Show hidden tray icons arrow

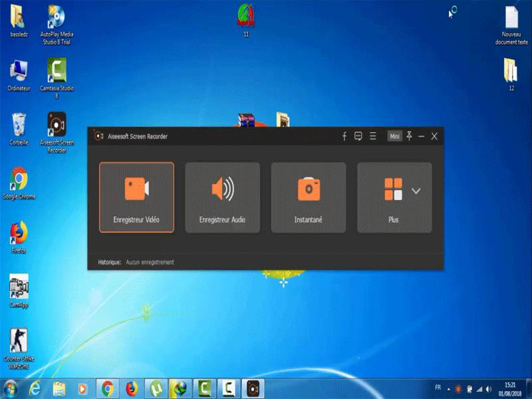448,389
